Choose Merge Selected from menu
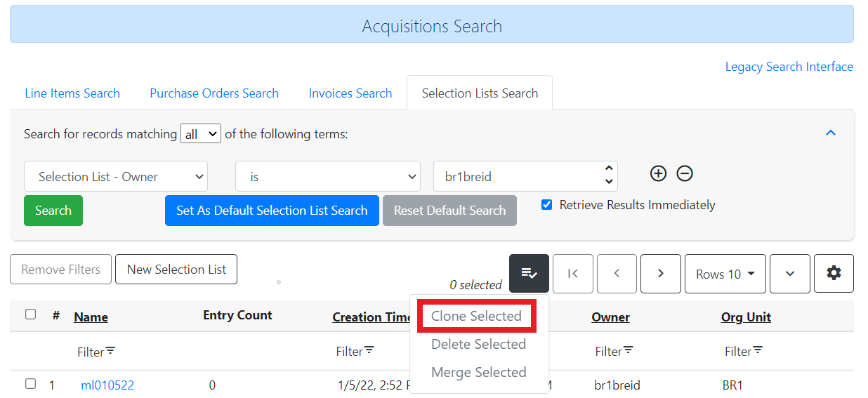 tap(479, 372)
